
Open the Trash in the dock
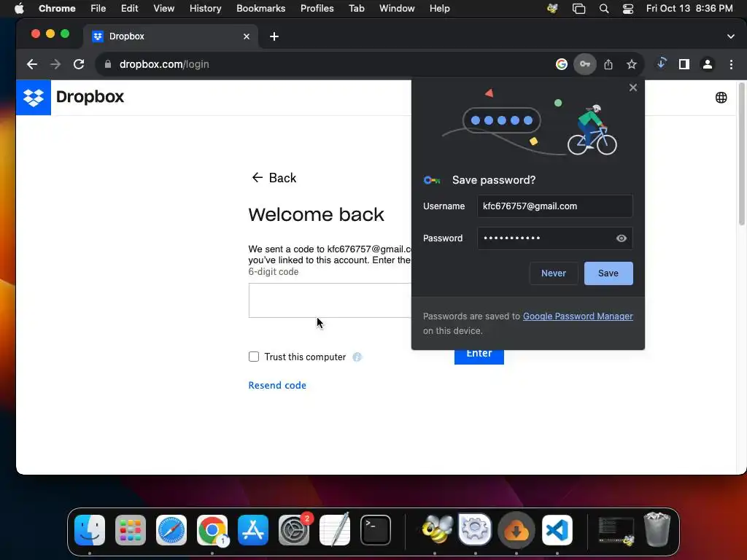657,529
